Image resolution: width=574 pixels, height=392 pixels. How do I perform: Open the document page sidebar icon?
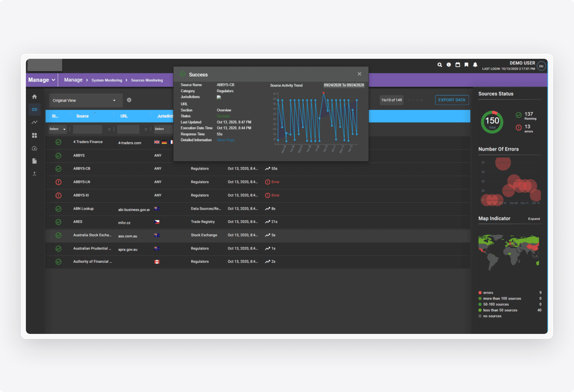[34, 161]
